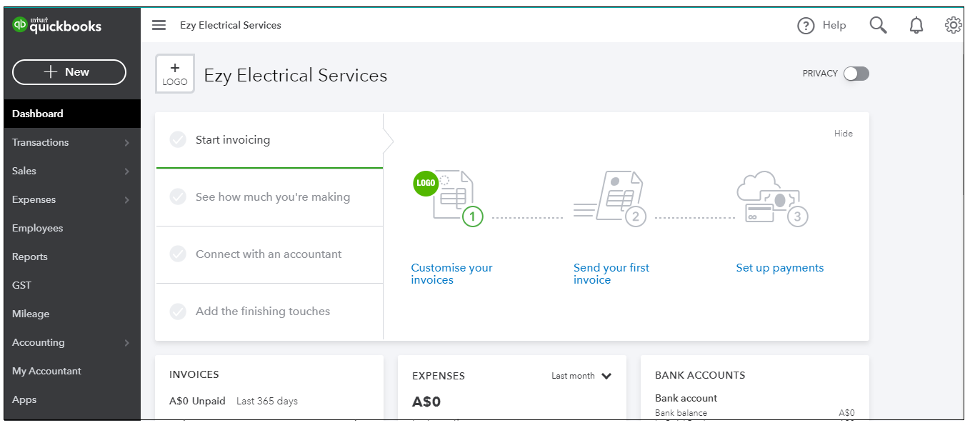Open GST in the sidebar
Screen dimensions: 980x433
click(72, 285)
